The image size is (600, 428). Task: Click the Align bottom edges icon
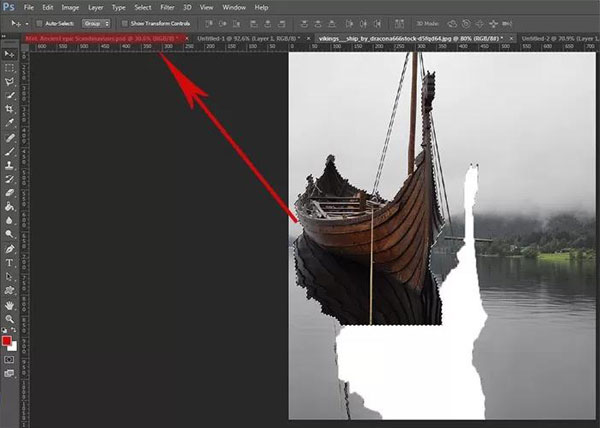point(237,24)
